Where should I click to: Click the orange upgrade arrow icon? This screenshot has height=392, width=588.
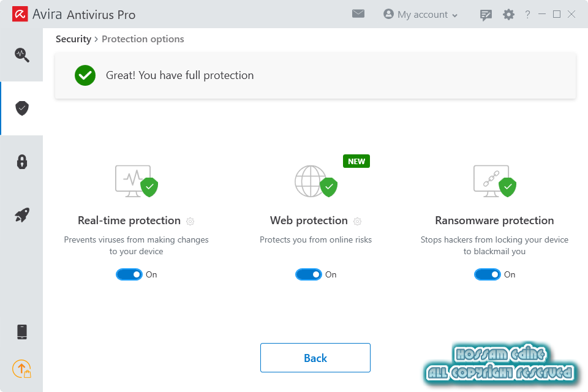pos(22,369)
